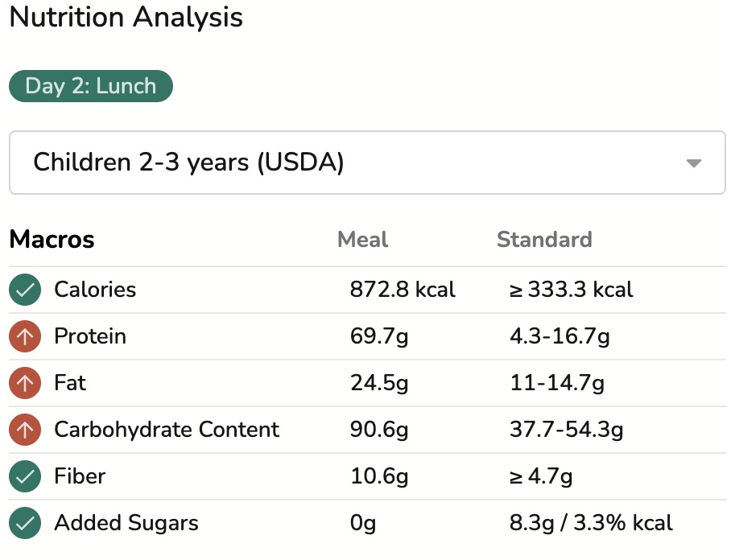Open the Children 2-3 years (USDA) dropdown
The width and height of the screenshot is (731, 560).
[x=365, y=163]
